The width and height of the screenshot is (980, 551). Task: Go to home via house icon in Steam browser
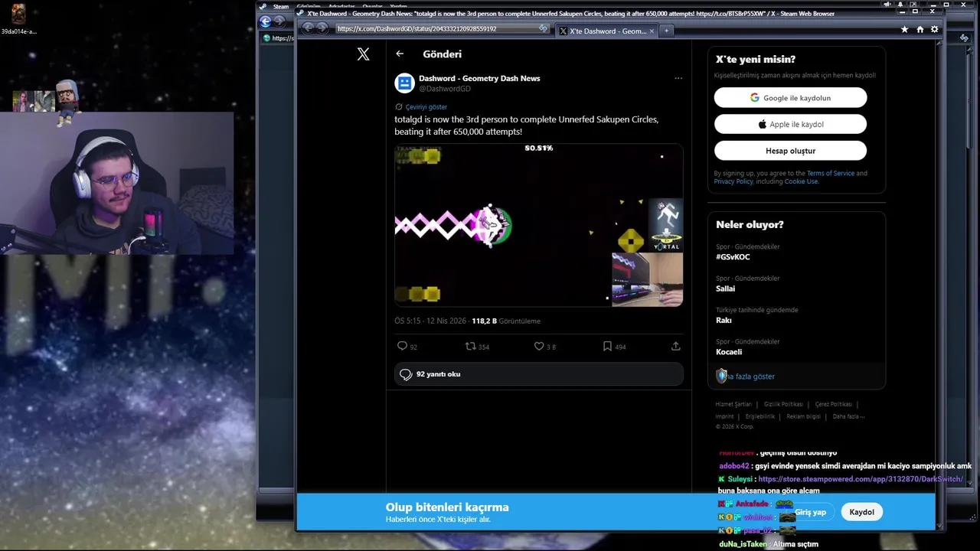920,29
